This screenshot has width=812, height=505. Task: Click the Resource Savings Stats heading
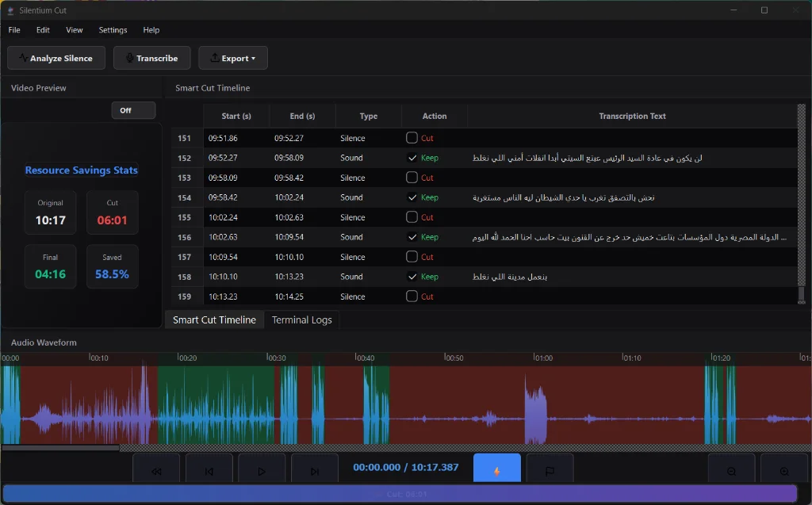82,170
